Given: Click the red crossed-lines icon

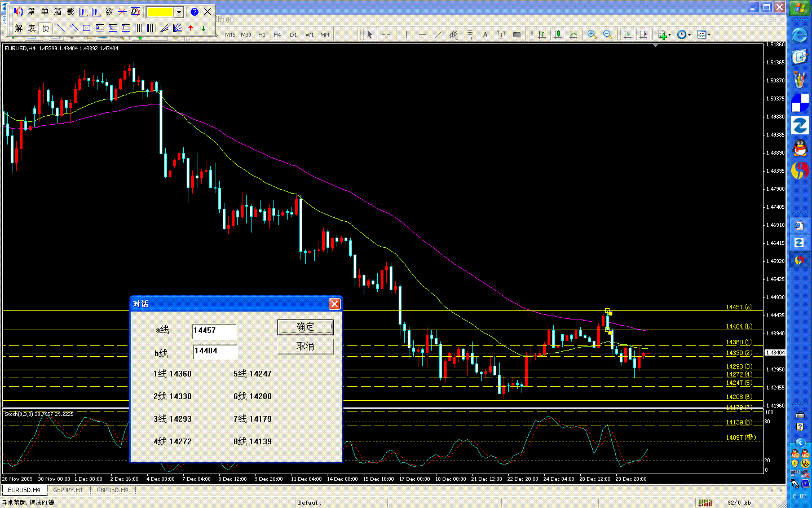Looking at the screenshot, I should tap(122, 11).
